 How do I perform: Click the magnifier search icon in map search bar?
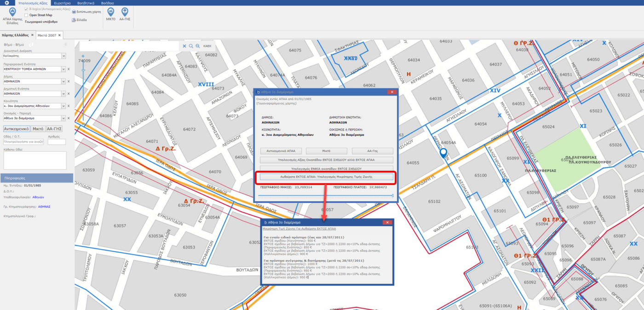click(191, 46)
